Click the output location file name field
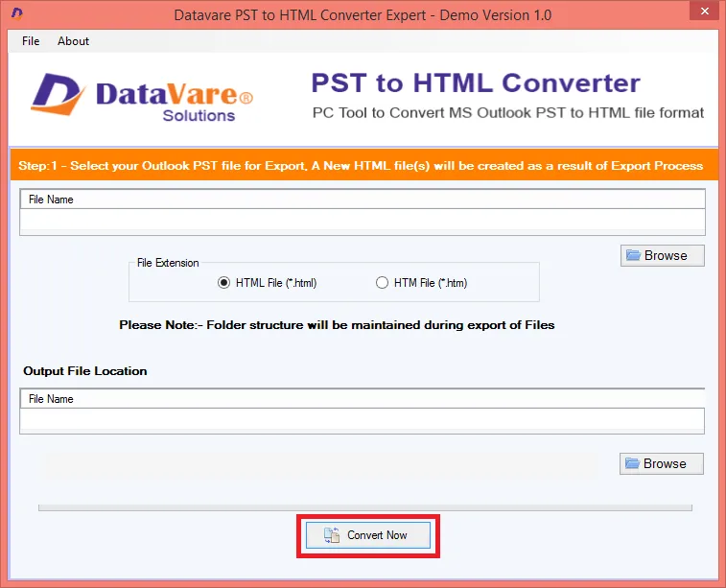Viewport: 726px width, 588px height. click(363, 419)
